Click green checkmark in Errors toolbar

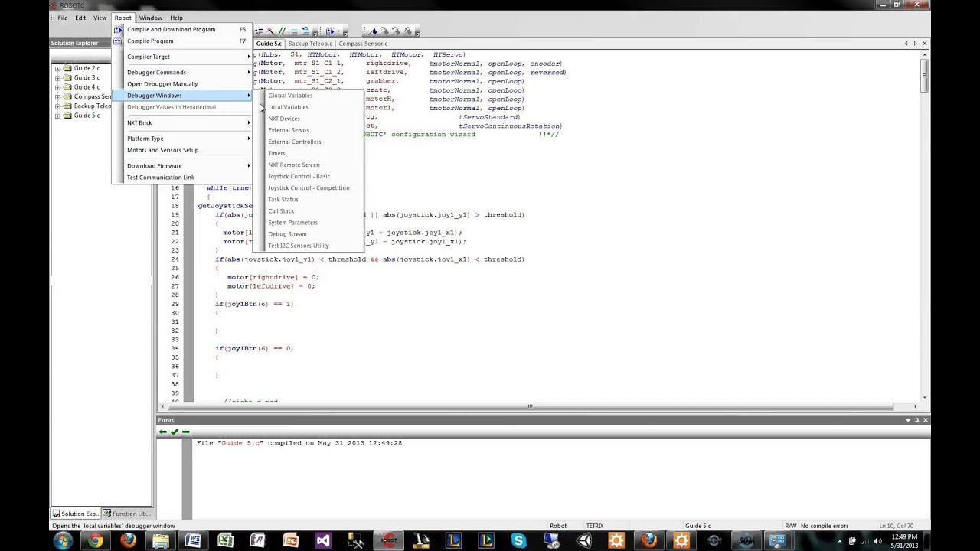(174, 432)
